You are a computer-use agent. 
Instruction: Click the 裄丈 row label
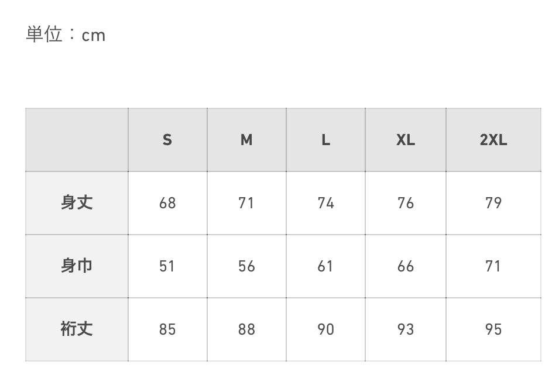[77, 329]
